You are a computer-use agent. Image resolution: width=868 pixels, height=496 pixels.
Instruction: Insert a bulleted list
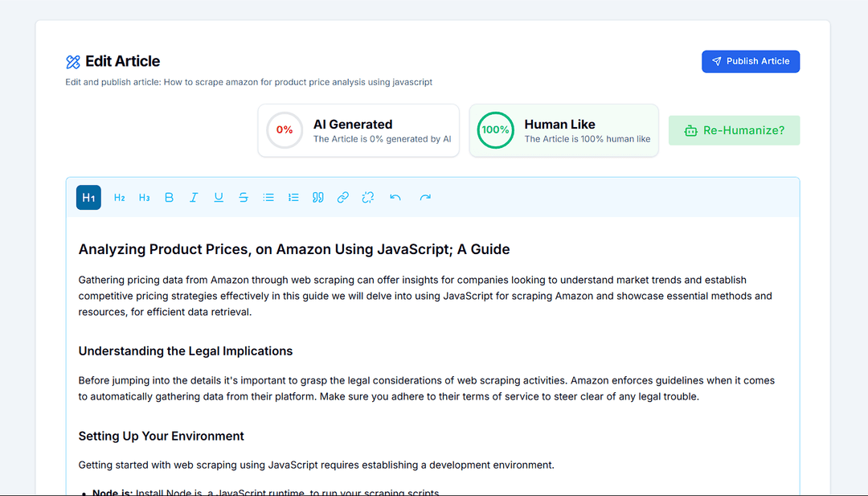click(268, 198)
